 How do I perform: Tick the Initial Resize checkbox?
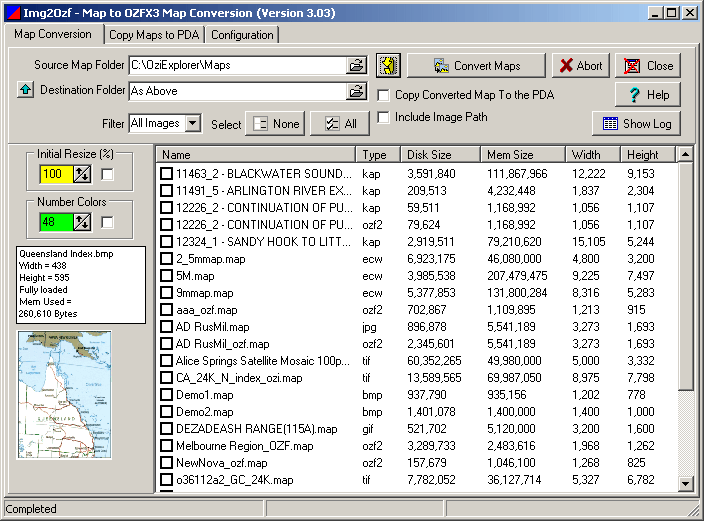pyautogui.click(x=107, y=174)
